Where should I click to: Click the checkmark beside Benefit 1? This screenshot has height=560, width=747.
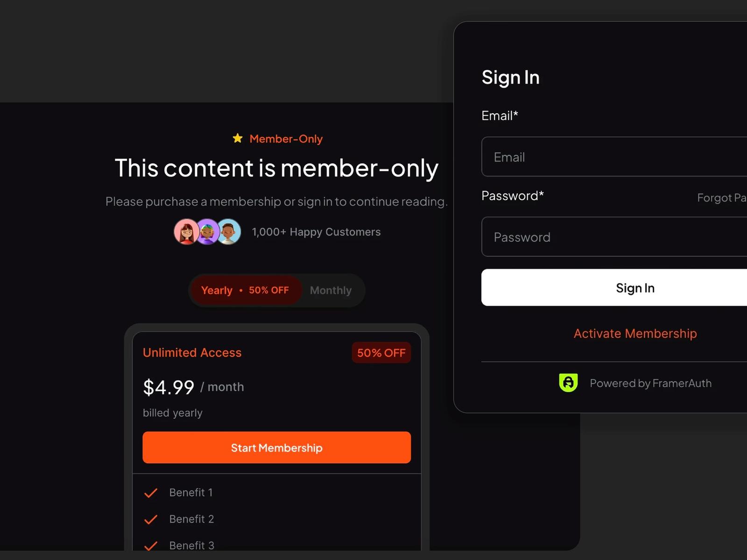click(150, 493)
